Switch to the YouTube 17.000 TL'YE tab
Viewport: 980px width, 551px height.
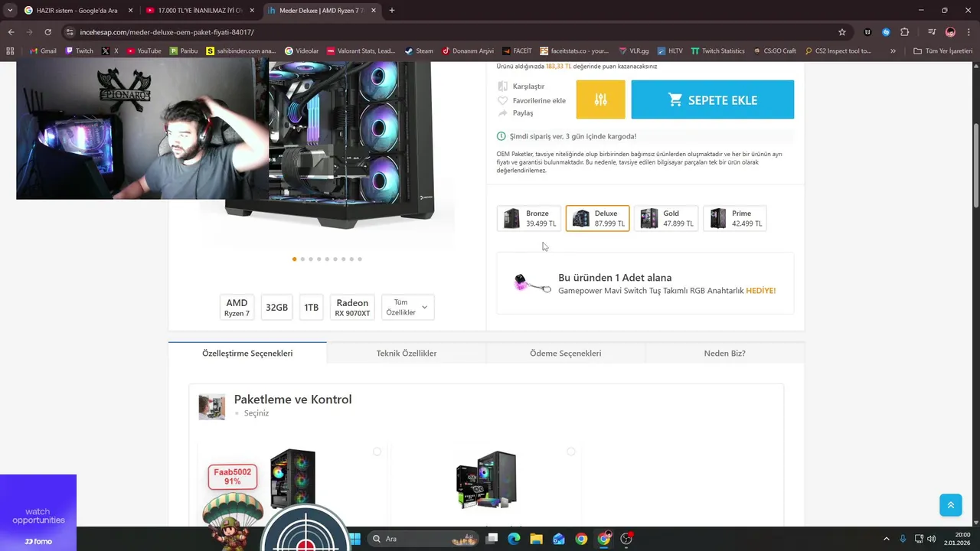201,11
